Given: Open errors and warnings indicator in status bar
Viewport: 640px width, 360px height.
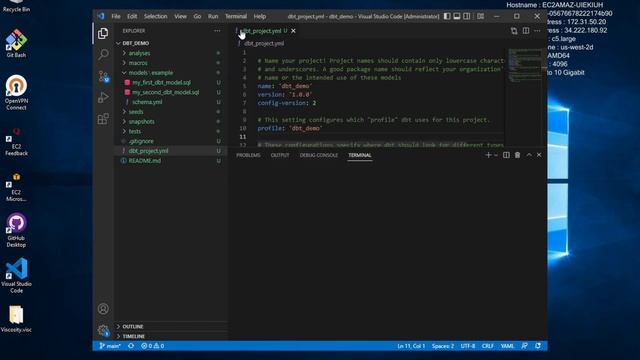Looking at the screenshot, I should pyautogui.click(x=153, y=346).
